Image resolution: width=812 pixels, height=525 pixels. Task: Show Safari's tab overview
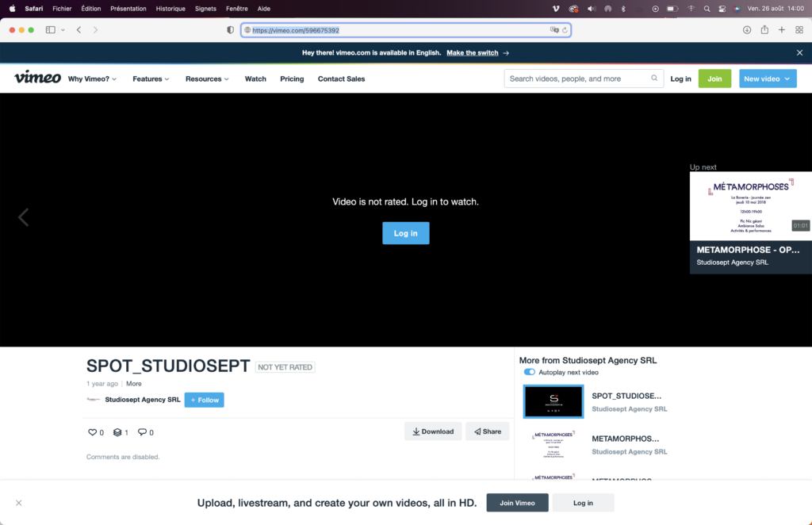(799, 30)
